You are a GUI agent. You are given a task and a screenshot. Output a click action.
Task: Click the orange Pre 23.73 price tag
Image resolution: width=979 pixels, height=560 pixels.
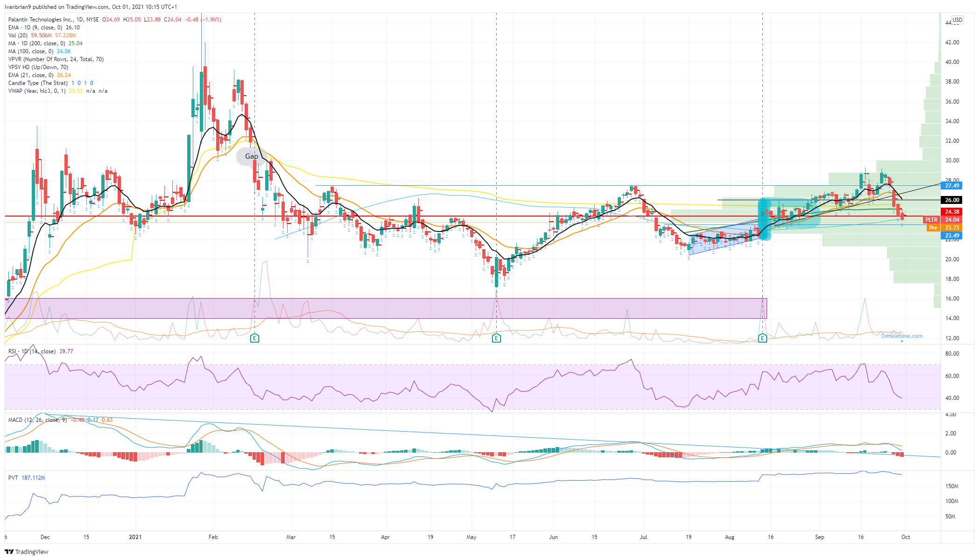click(x=944, y=228)
